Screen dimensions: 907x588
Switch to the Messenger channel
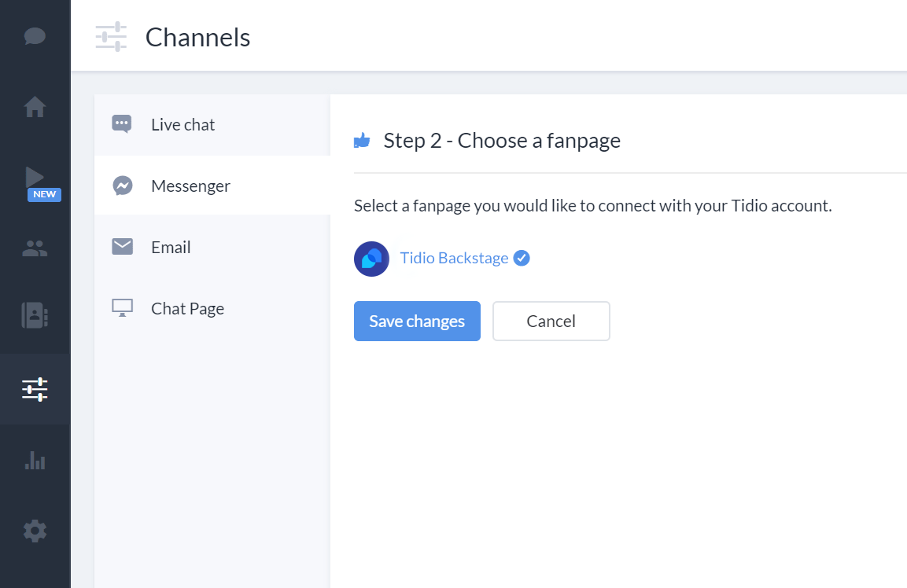212,186
